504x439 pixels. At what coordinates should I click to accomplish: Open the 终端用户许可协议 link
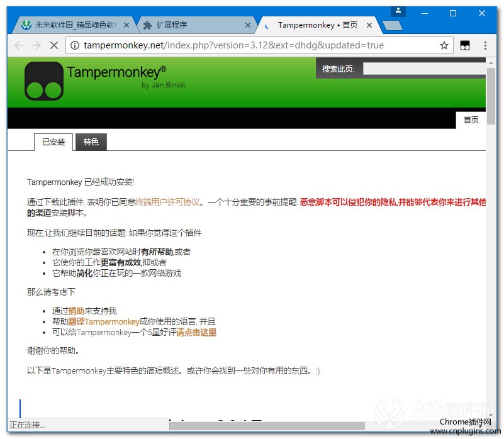(167, 202)
